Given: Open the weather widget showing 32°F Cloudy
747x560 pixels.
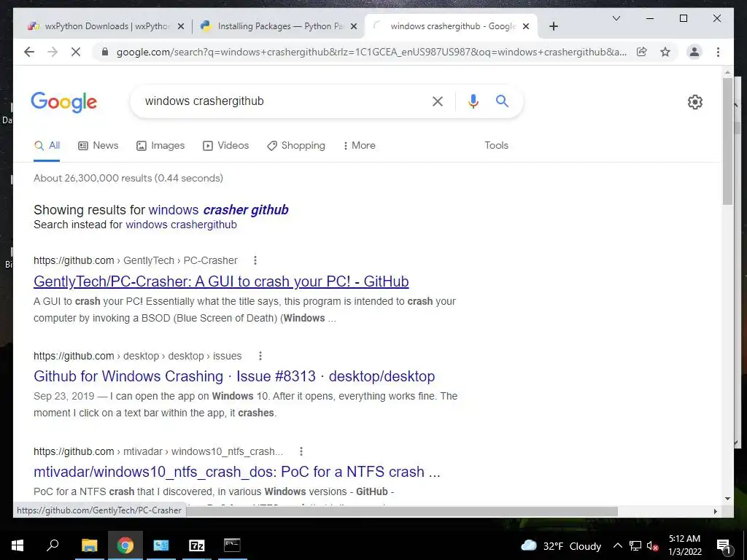Looking at the screenshot, I should coord(561,545).
